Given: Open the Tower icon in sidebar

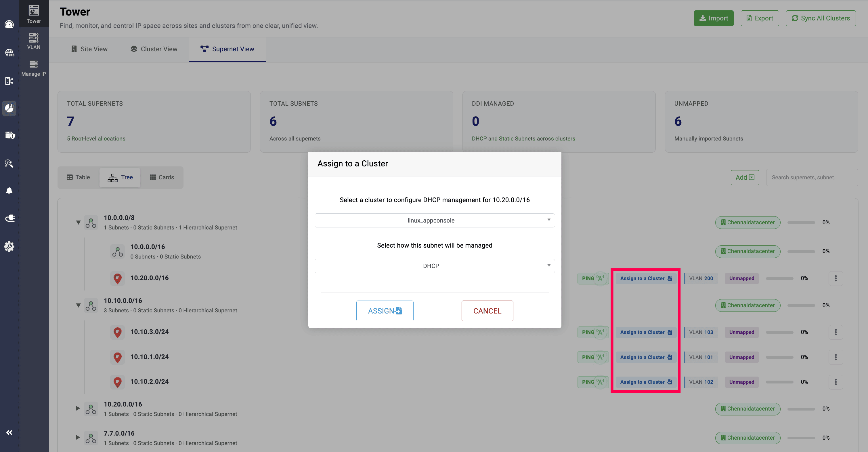Looking at the screenshot, I should [33, 14].
